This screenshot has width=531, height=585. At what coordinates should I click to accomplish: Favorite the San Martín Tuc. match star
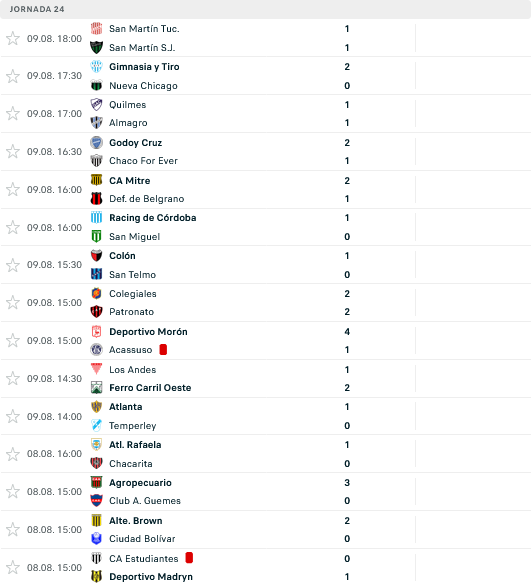tap(13, 38)
